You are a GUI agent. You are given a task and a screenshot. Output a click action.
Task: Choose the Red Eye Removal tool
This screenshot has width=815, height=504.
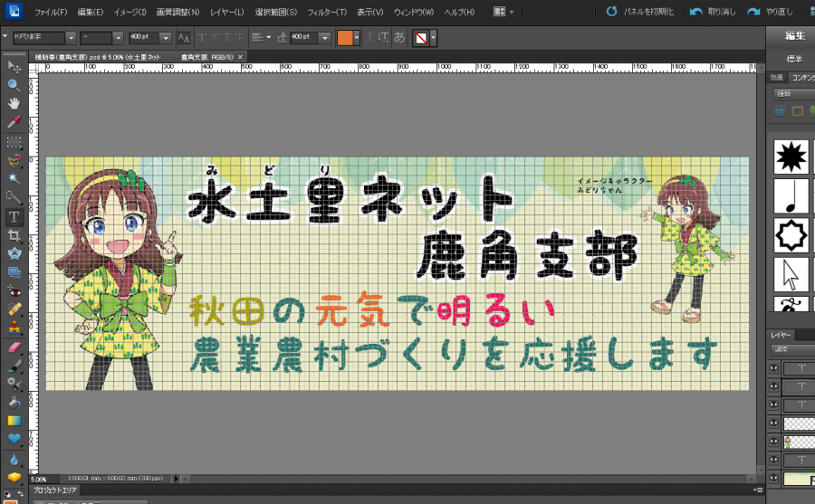point(14,292)
